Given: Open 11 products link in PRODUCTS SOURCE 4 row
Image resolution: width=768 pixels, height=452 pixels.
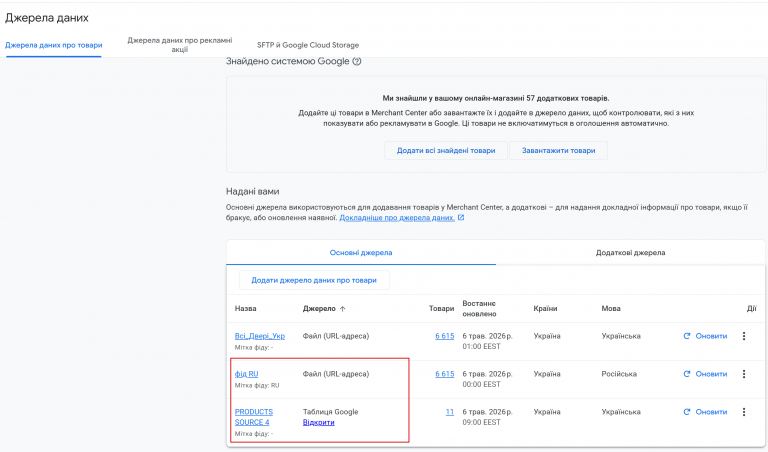Looking at the screenshot, I should pyautogui.click(x=450, y=412).
